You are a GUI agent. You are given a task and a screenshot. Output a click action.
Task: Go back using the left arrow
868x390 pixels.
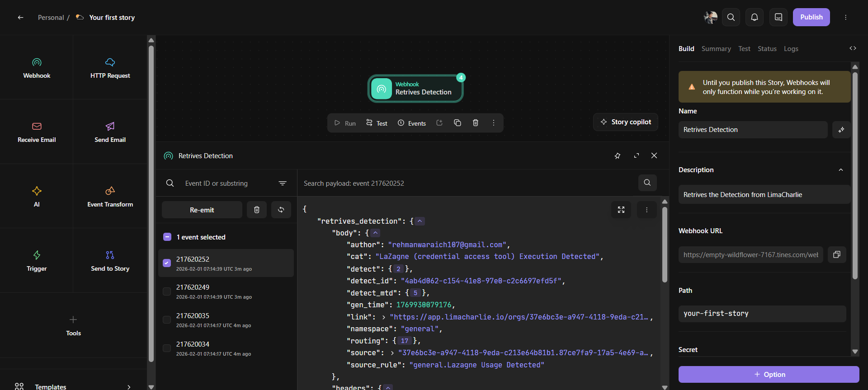[x=20, y=18]
